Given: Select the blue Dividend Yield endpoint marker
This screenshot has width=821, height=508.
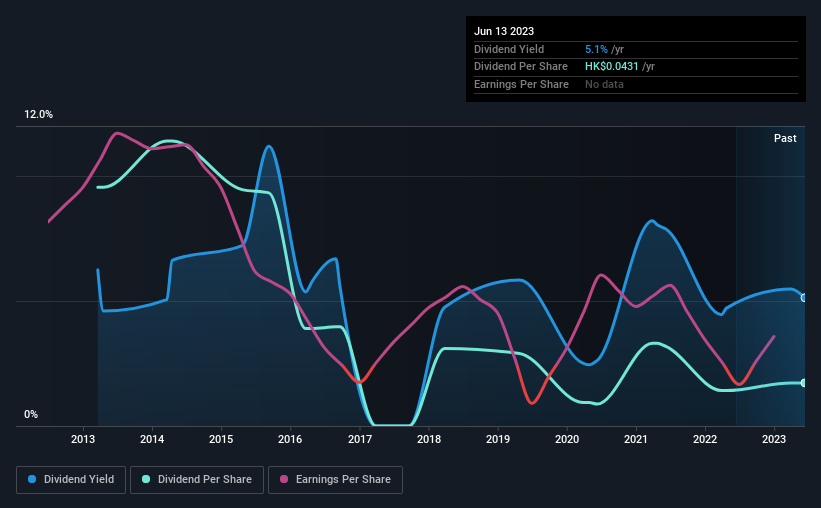Looking at the screenshot, I should pyautogui.click(x=804, y=297).
